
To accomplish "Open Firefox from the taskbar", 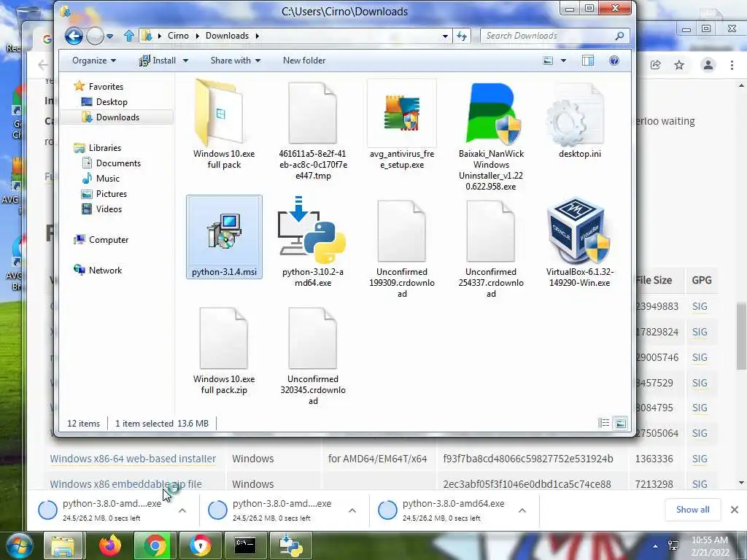I will (x=110, y=545).
